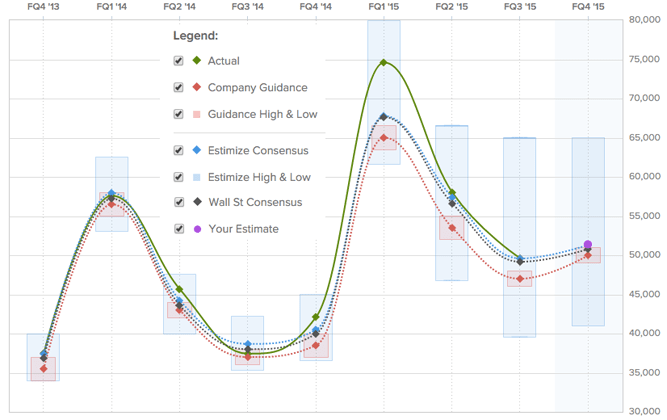Click the FQ1 '15 quarter label
Viewport: 667px width, 420px height.
coord(383,7)
